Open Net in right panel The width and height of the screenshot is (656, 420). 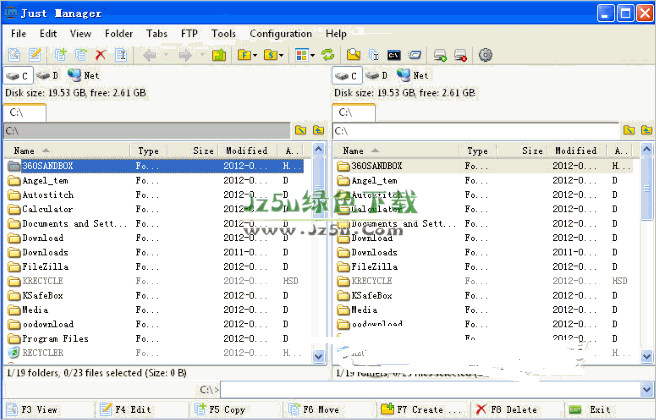[413, 76]
